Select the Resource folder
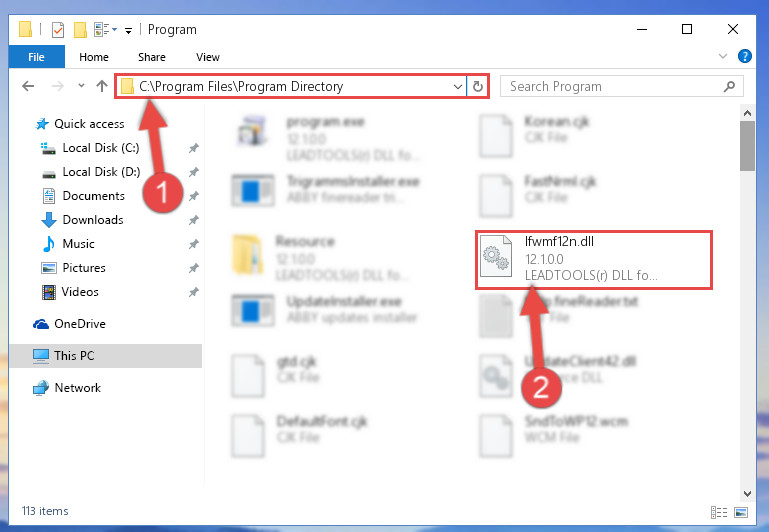The image size is (769, 532). click(x=321, y=257)
